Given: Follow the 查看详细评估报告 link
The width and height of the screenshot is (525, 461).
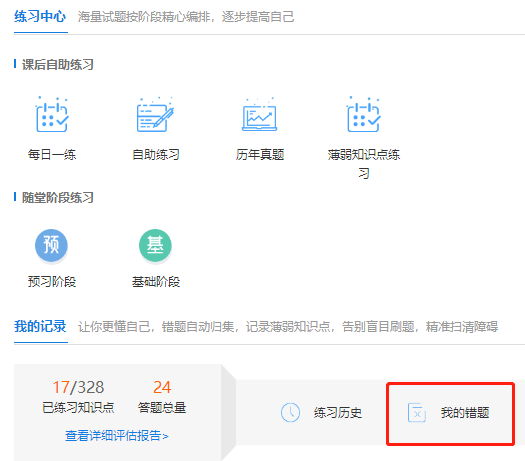Looking at the screenshot, I should pos(117,436).
